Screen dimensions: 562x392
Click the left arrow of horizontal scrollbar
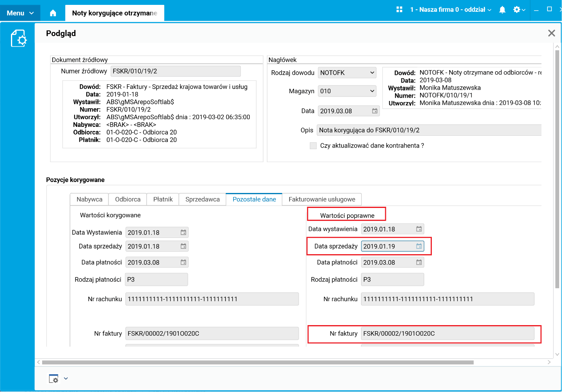(39, 362)
